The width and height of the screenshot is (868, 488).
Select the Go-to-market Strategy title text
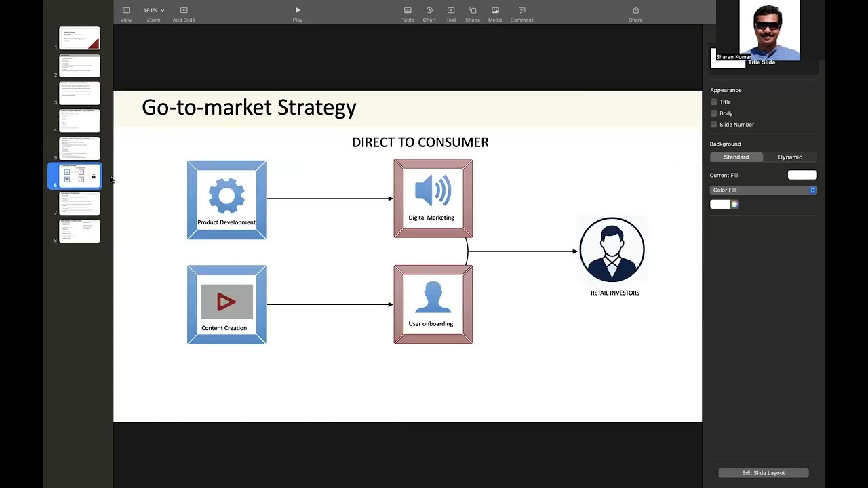[249, 108]
